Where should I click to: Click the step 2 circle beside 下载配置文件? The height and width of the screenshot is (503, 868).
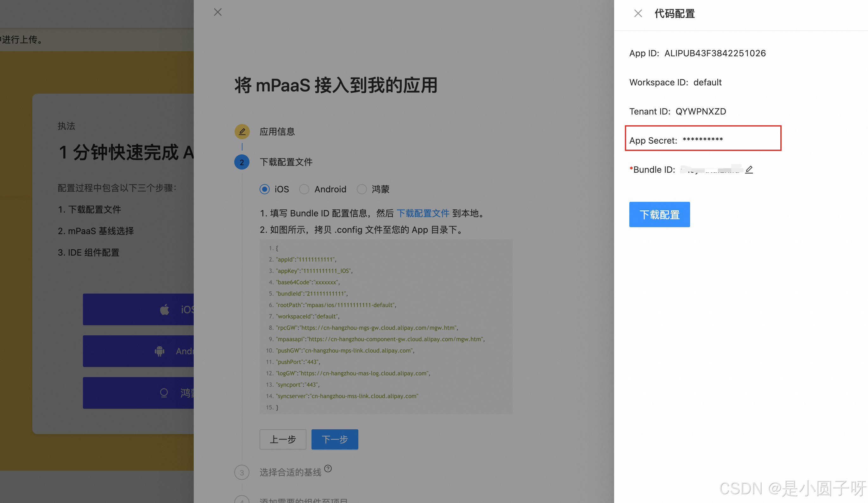(x=242, y=162)
